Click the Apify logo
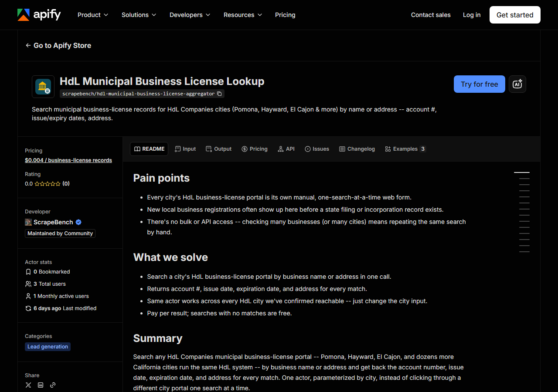This screenshot has height=392, width=558. pos(39,15)
